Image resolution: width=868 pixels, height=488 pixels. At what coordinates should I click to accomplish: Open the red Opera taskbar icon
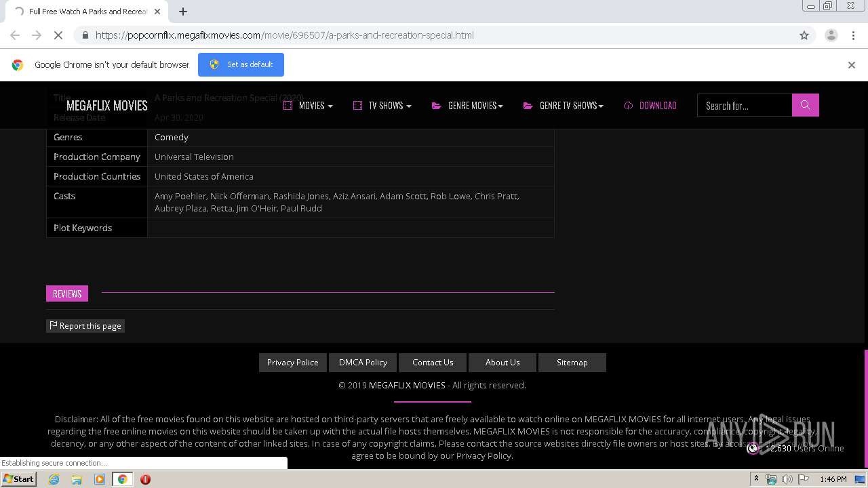click(145, 479)
